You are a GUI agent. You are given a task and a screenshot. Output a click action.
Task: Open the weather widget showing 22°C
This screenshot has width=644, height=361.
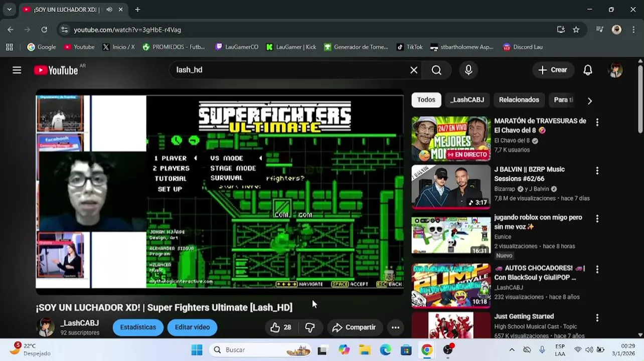pos(31,349)
